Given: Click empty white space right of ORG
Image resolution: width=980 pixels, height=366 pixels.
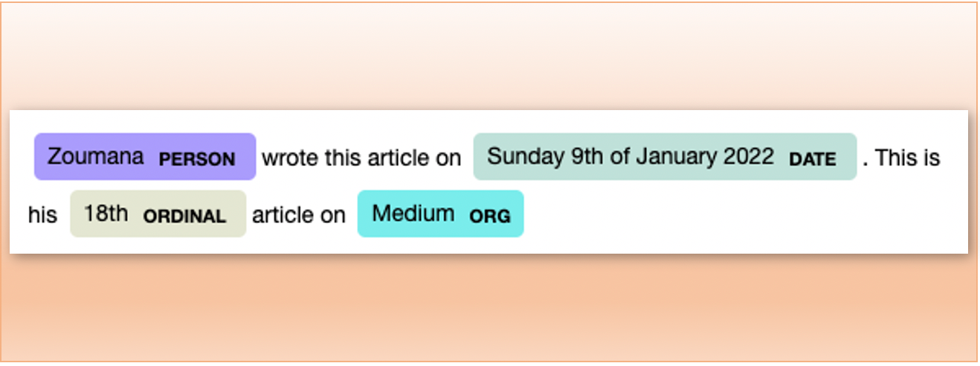Looking at the screenshot, I should pyautogui.click(x=706, y=216).
